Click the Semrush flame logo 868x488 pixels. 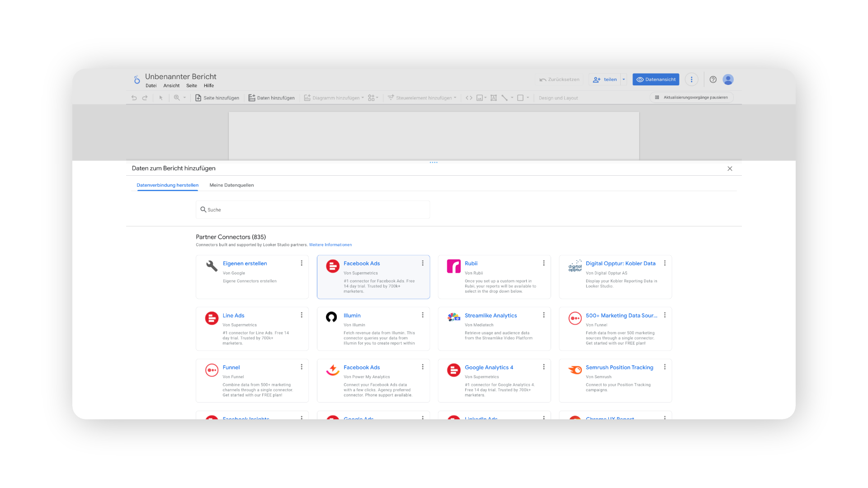[x=575, y=370]
